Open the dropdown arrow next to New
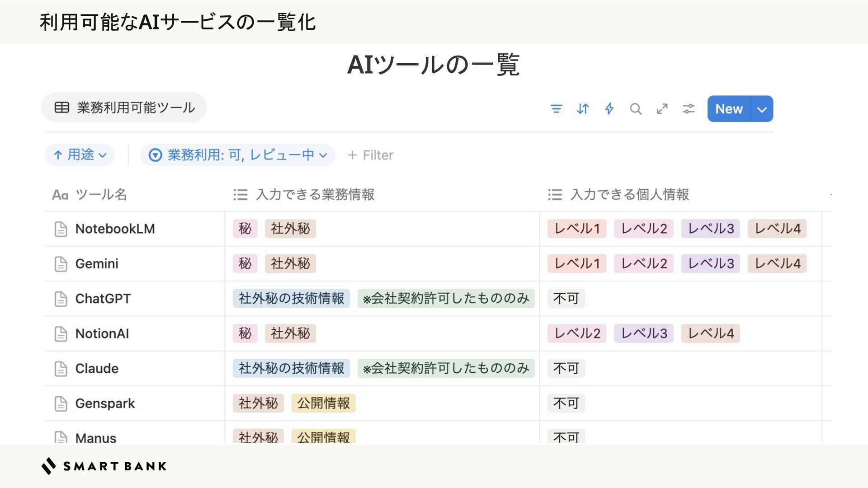This screenshot has width=868, height=488. (x=762, y=109)
